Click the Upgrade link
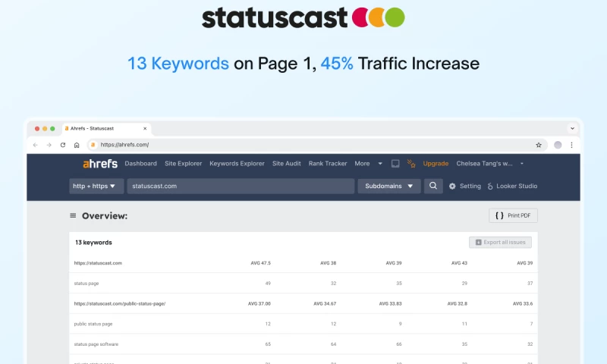Screen dimensions: 607x364 (436, 164)
